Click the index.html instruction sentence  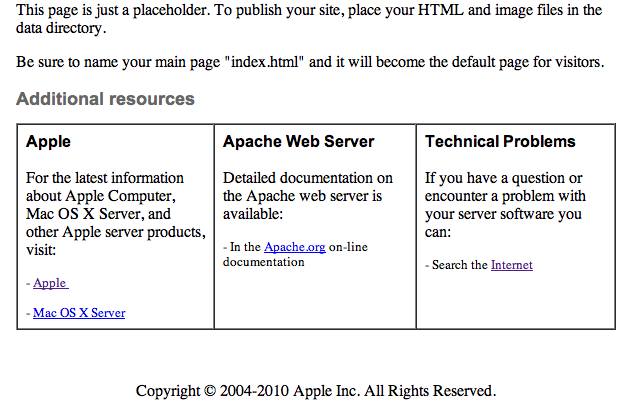[310, 62]
